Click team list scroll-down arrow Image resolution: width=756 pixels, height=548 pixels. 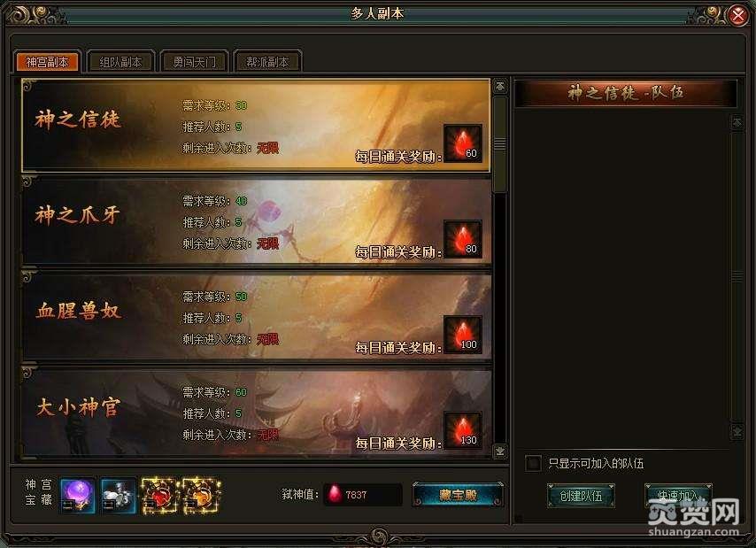pyautogui.click(x=737, y=431)
